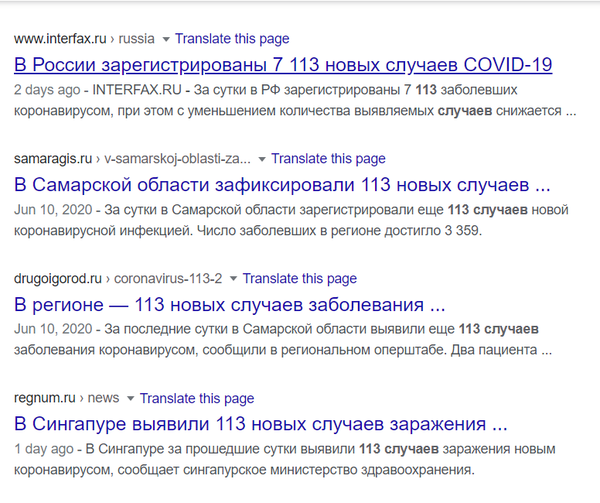
Task: Expand the dropdown arrow next to regnum.ru
Action: pyautogui.click(x=130, y=398)
